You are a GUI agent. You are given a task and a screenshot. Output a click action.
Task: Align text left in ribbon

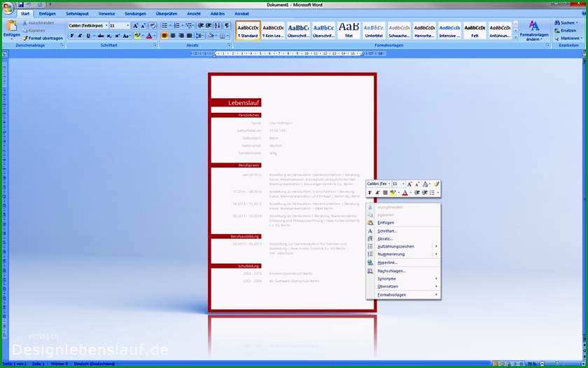tap(164, 36)
